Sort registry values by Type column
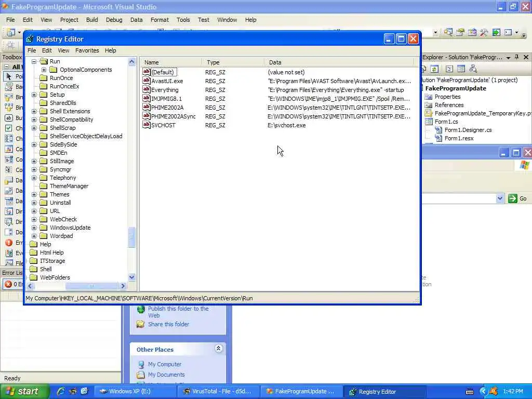 click(x=233, y=62)
